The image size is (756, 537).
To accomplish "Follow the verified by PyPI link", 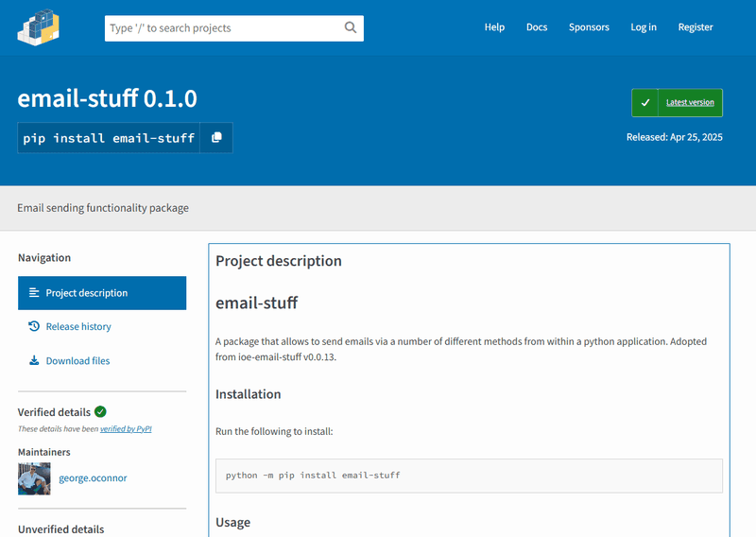I will 126,428.
